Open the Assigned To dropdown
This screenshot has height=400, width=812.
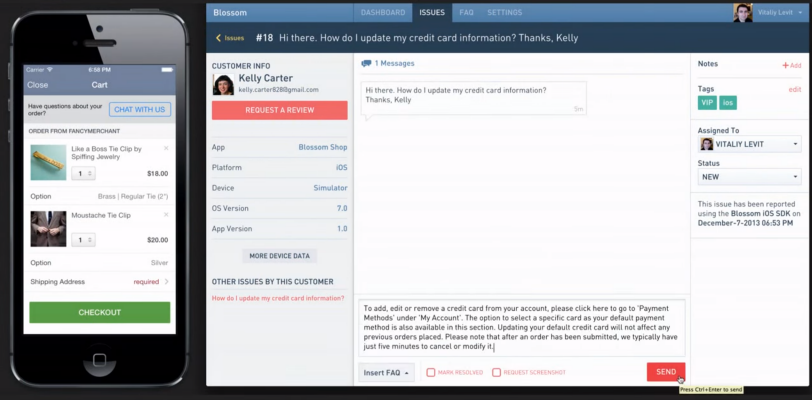(749, 144)
